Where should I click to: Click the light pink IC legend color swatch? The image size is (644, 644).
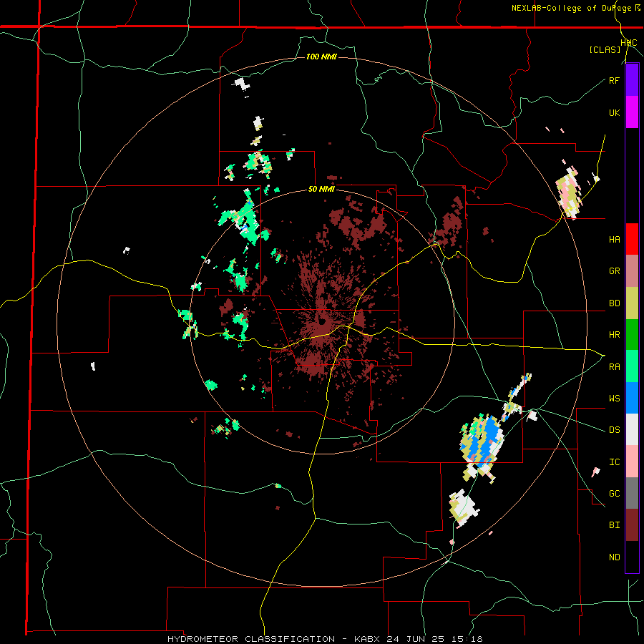632,462
